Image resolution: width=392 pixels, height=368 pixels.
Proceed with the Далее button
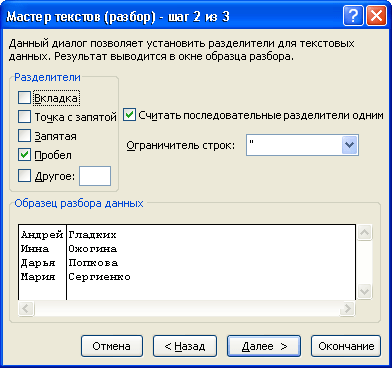[x=264, y=346]
